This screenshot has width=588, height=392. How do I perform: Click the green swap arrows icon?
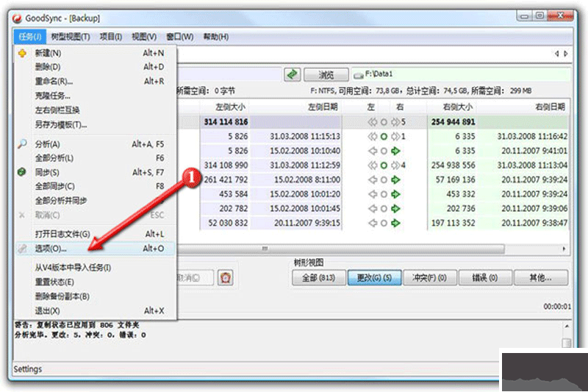click(x=293, y=74)
